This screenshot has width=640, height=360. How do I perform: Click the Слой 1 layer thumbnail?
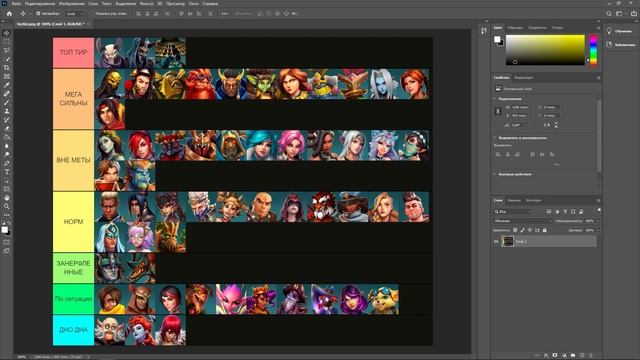[507, 241]
